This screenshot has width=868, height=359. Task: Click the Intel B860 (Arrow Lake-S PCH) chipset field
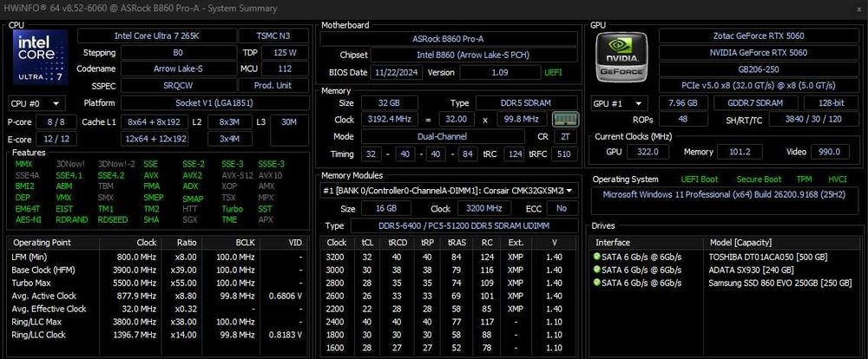point(474,55)
